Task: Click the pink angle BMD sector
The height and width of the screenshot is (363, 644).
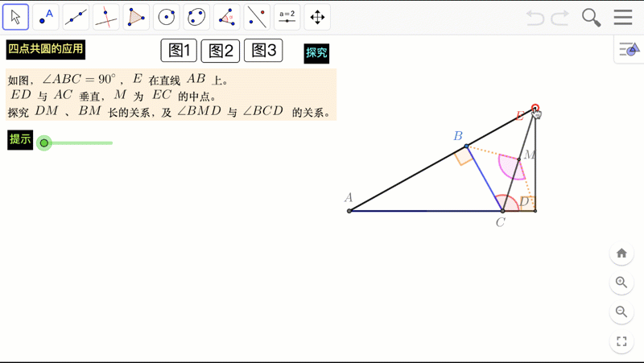Action: pos(511,167)
